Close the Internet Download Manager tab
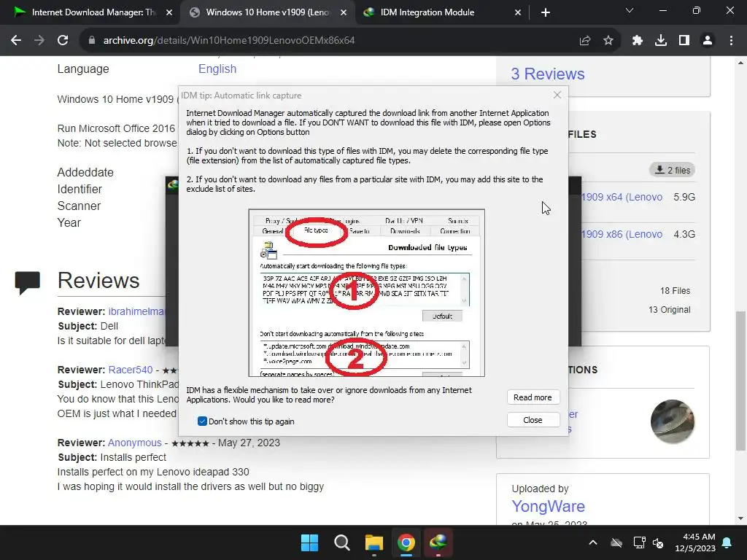Viewport: 747px width, 560px height. pyautogui.click(x=169, y=12)
